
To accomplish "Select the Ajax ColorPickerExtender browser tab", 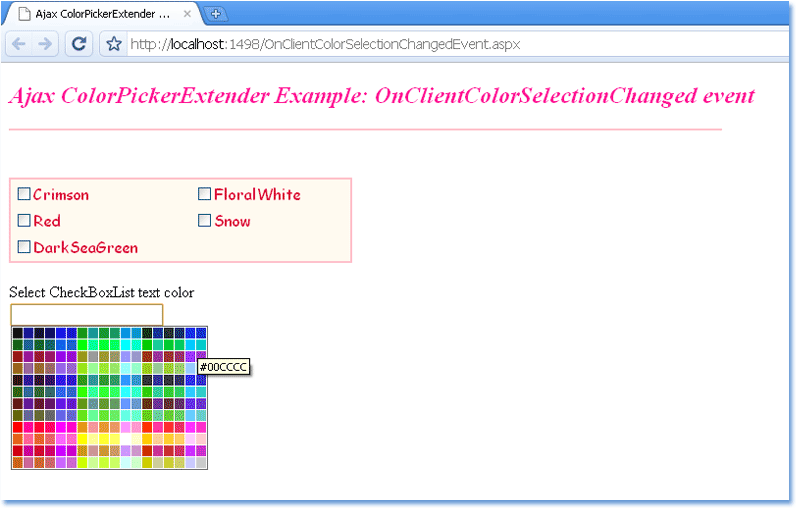I will [x=102, y=14].
